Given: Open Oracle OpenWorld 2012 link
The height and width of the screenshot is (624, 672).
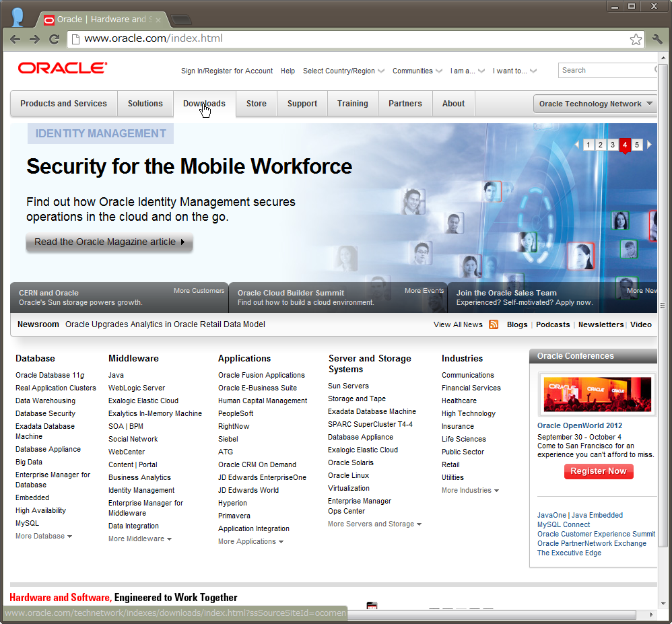Looking at the screenshot, I should tap(580, 425).
